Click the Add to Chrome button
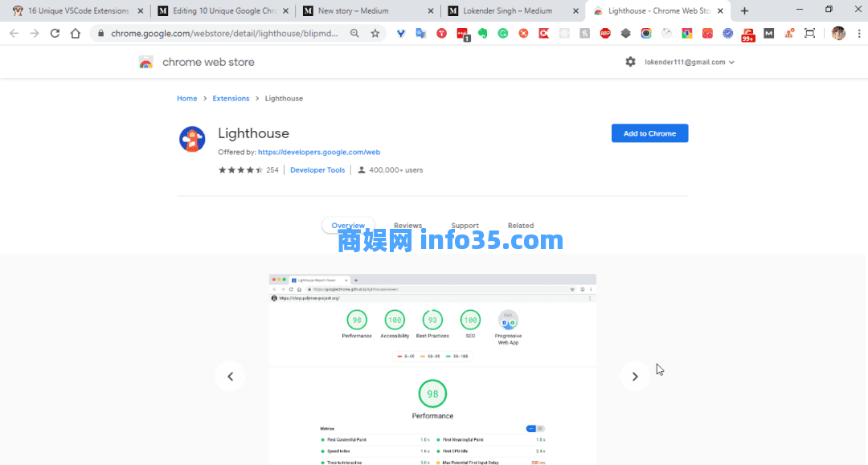This screenshot has height=465, width=868. coord(650,133)
